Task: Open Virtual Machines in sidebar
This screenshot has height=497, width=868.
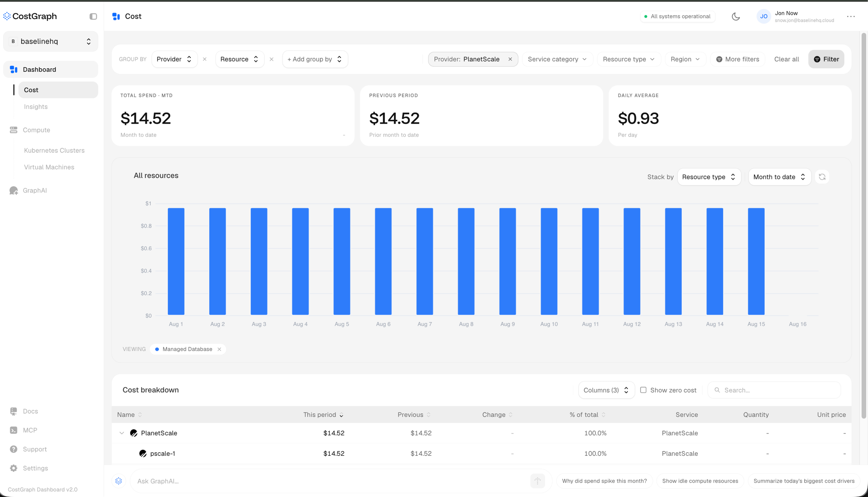Action: (49, 167)
